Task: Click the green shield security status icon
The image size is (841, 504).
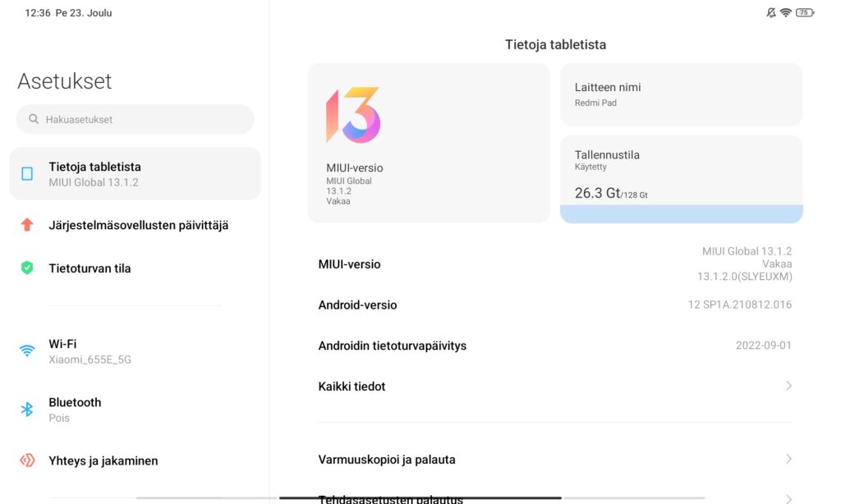Action: (27, 268)
